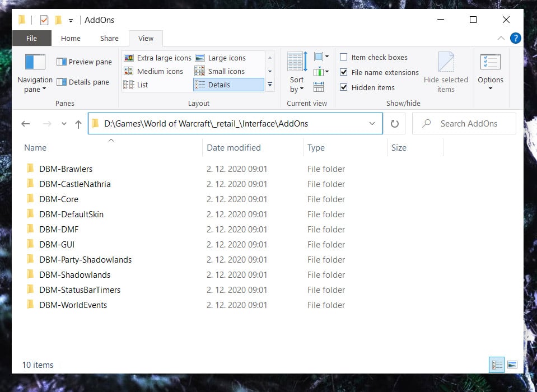Switch to Large icons layout
This screenshot has width=537, height=392.
[x=220, y=58]
